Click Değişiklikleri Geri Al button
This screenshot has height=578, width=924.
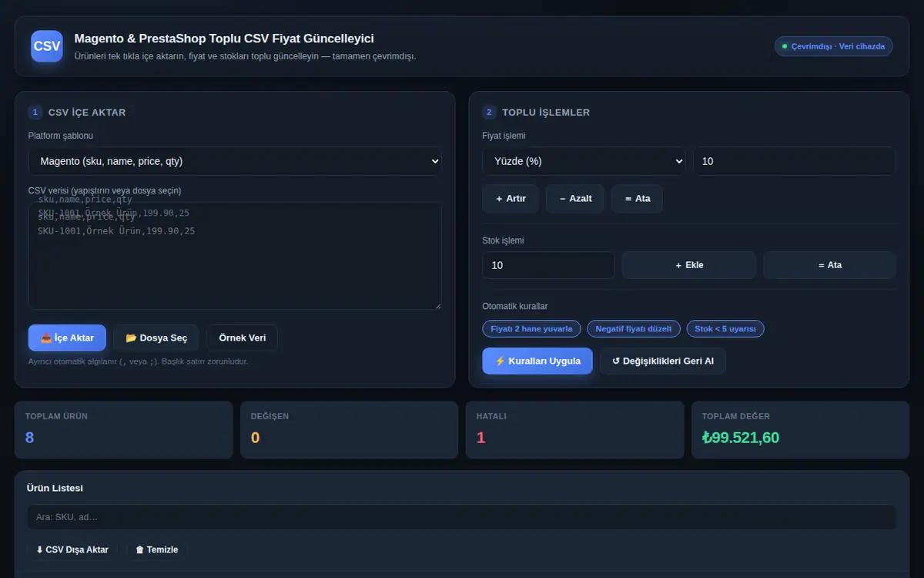pyautogui.click(x=662, y=361)
